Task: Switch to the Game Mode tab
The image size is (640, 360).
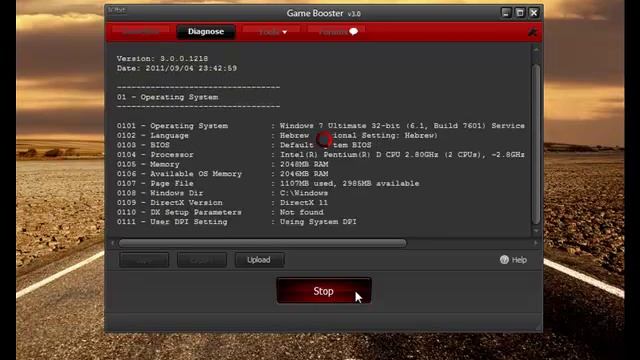Action: [x=140, y=31]
